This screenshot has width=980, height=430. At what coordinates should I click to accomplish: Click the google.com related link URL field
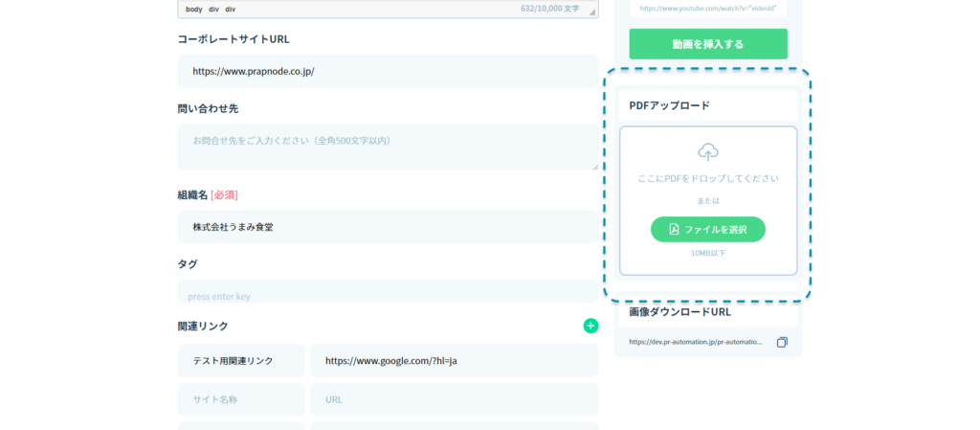[454, 361]
